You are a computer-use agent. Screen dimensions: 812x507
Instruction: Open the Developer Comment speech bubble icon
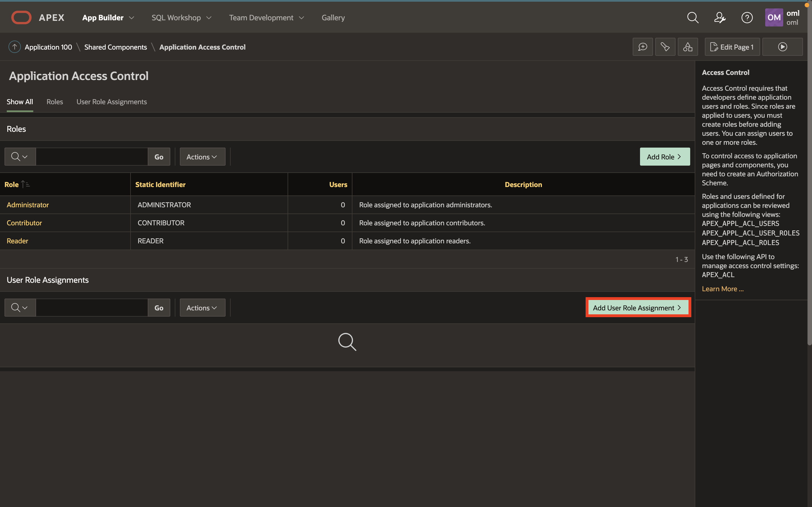pyautogui.click(x=643, y=47)
